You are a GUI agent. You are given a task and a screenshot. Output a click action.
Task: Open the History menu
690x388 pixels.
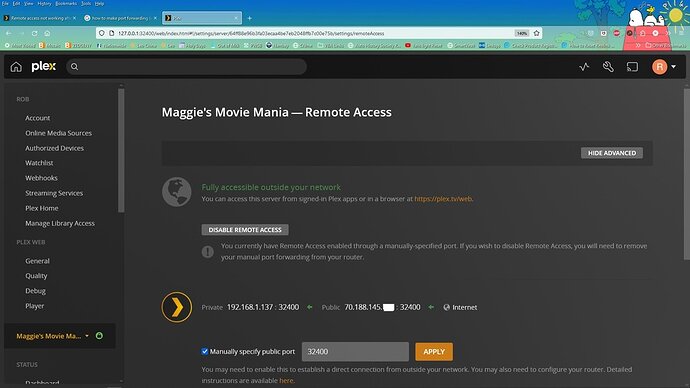pos(44,4)
